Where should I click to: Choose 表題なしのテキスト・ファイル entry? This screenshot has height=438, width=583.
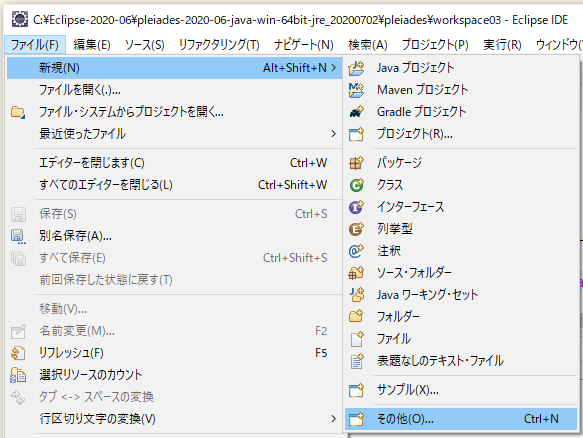tap(461, 361)
